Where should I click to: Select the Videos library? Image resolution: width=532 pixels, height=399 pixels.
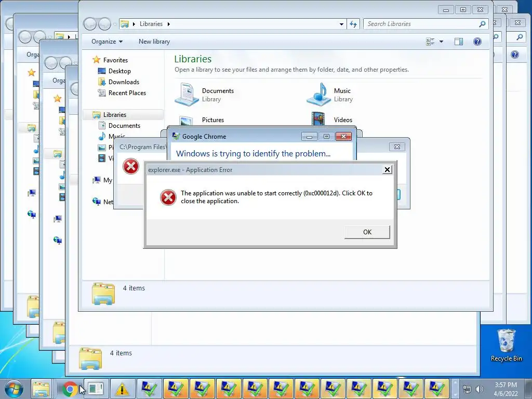click(x=343, y=120)
